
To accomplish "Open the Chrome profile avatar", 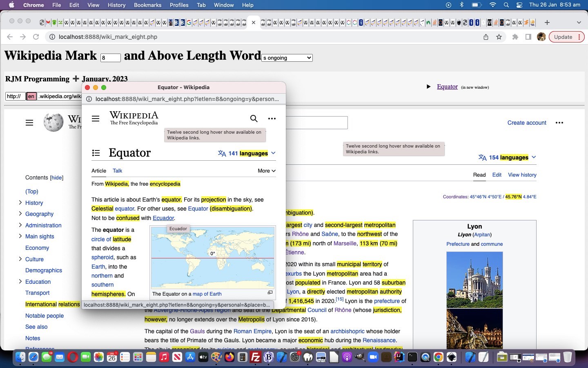I will [x=541, y=37].
